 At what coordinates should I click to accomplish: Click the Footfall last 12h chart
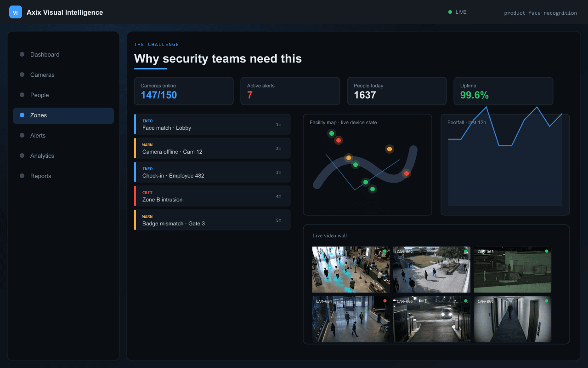coord(505,165)
